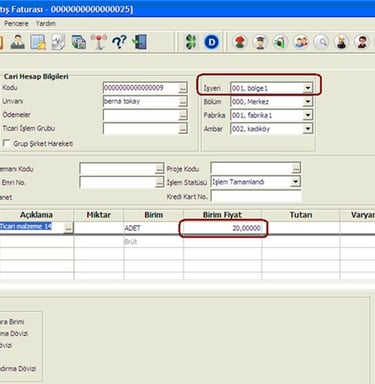Toggle the Grup Şirket Hareketi checkbox
This screenshot has width=375, height=384.
coord(6,143)
